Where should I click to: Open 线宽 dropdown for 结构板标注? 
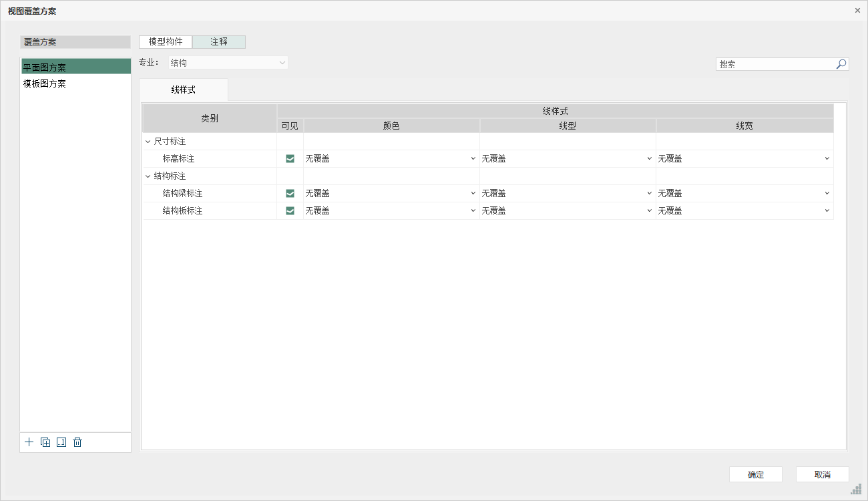(744, 211)
